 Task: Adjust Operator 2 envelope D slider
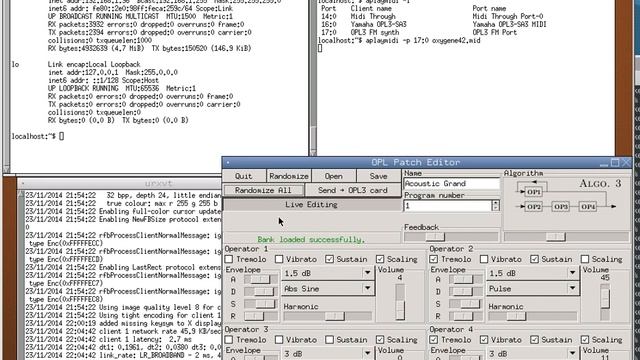[466, 292]
